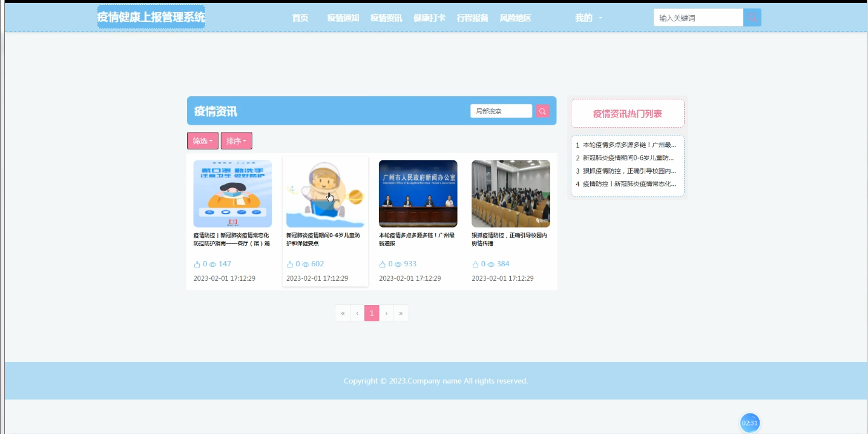Open the 疫情通知 menu item
868x434 pixels.
pos(342,18)
